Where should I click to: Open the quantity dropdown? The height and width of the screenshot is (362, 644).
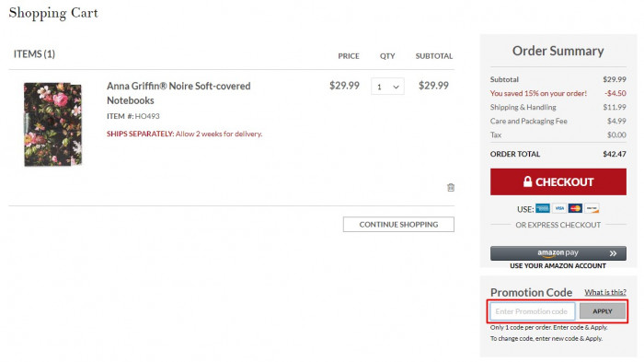tap(387, 87)
